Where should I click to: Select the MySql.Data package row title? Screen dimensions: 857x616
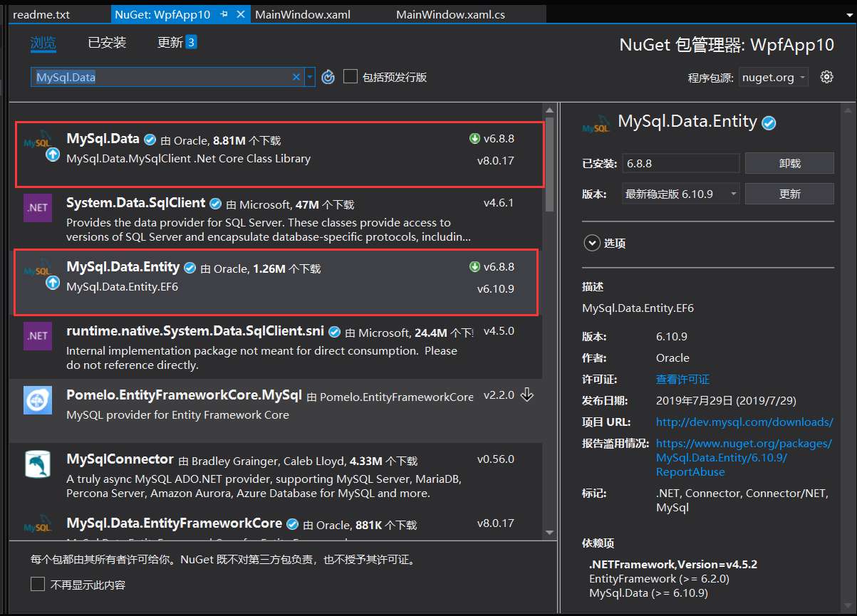click(103, 139)
